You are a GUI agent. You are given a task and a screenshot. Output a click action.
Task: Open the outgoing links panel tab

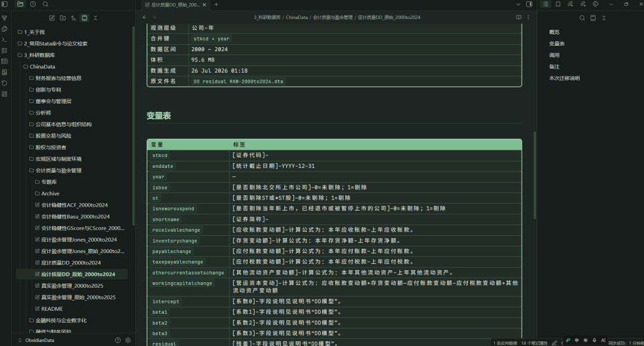click(x=583, y=4)
